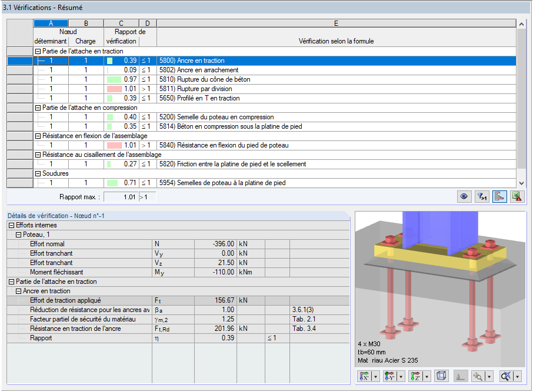The width and height of the screenshot is (533, 392).
Task: Set view along Z' axis
Action: pyautogui.click(x=415, y=376)
